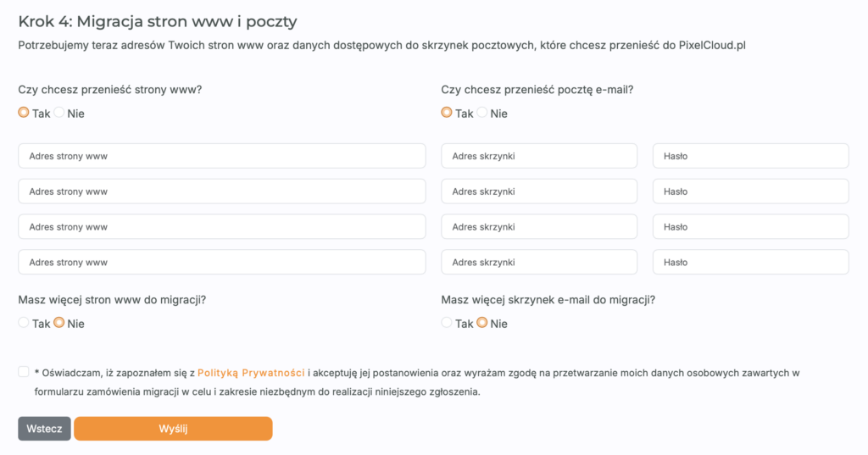The image size is (868, 455).
Task: Pick 'Nie' for more e-mail mailboxes
Action: tap(482, 323)
